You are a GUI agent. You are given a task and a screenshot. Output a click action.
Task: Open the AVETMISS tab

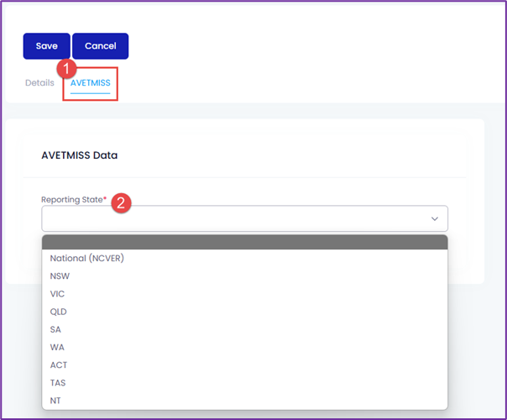click(x=90, y=83)
